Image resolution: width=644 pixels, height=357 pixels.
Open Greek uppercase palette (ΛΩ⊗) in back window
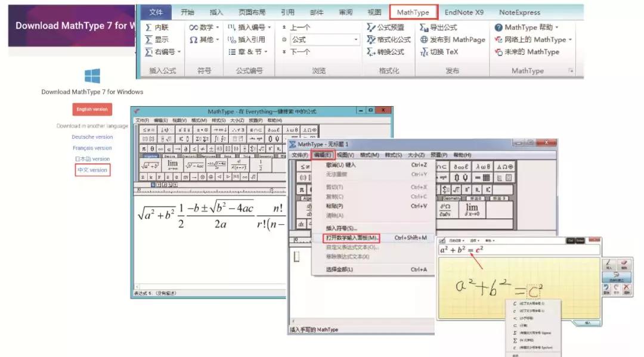pyautogui.click(x=309, y=130)
